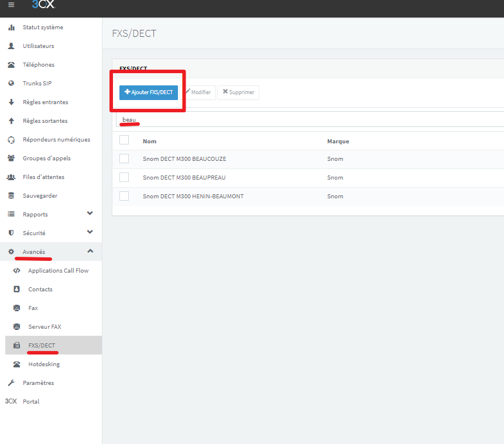Click the Sauvegarder database icon
The image size is (504, 444).
[11, 195]
